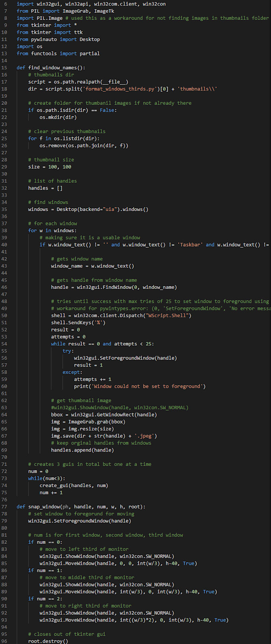Click MoveWindow line with 'int((w/3)*2)'
Image resolution: width=271 pixels, height=644 pixels.
(134, 620)
